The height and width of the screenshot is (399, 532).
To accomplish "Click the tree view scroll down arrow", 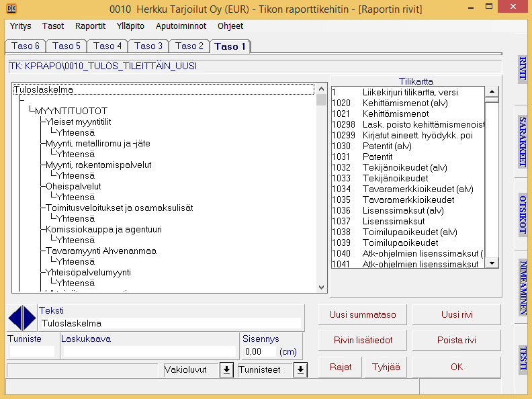I will pos(321,287).
